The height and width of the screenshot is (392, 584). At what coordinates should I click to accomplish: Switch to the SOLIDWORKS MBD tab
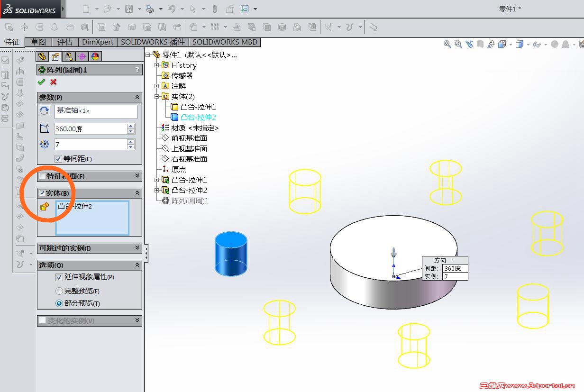(x=225, y=42)
